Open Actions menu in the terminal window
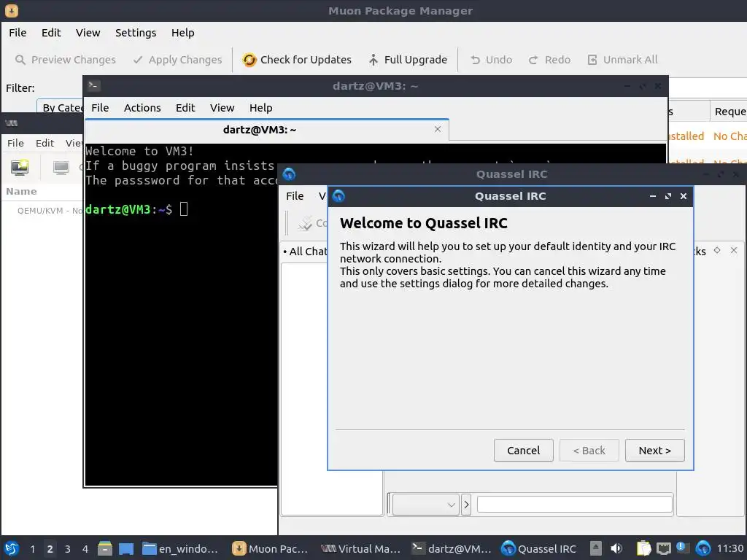This screenshot has height=560, width=747. (142, 108)
